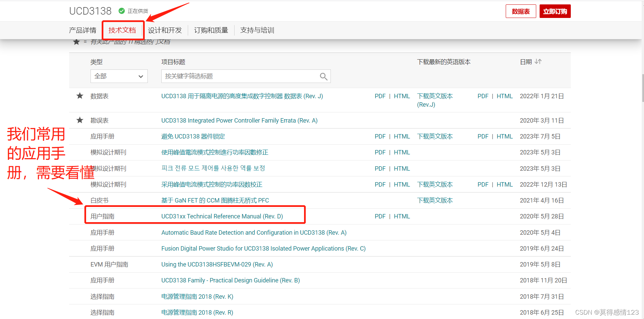Viewport: 644px width, 319px height.
Task: Click the date sort arrows icon
Action: pos(538,62)
